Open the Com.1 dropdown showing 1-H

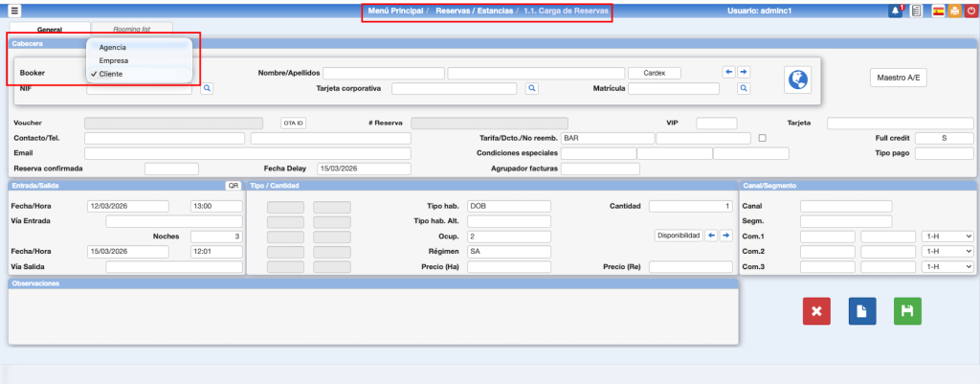pos(947,237)
